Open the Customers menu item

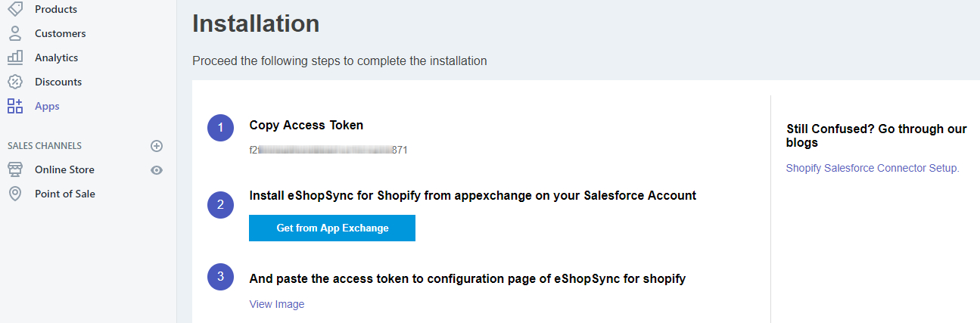[60, 33]
